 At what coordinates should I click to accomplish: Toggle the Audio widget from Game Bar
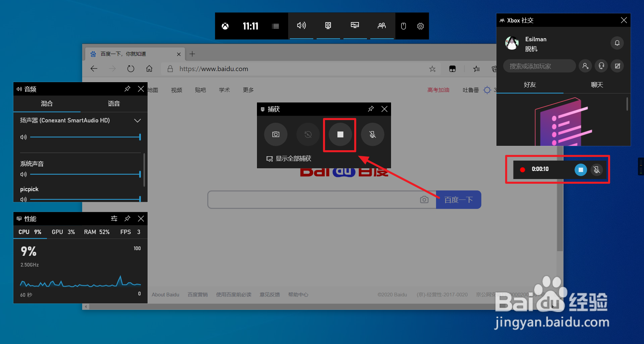[x=301, y=25]
